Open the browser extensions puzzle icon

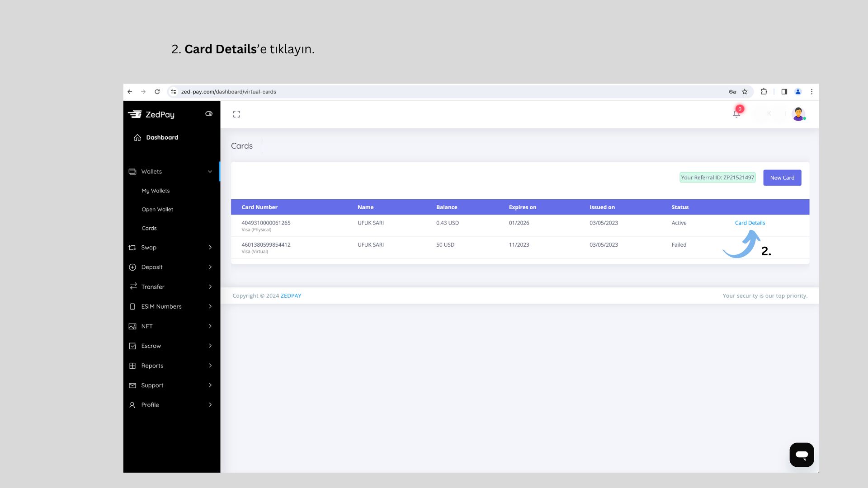tap(764, 92)
